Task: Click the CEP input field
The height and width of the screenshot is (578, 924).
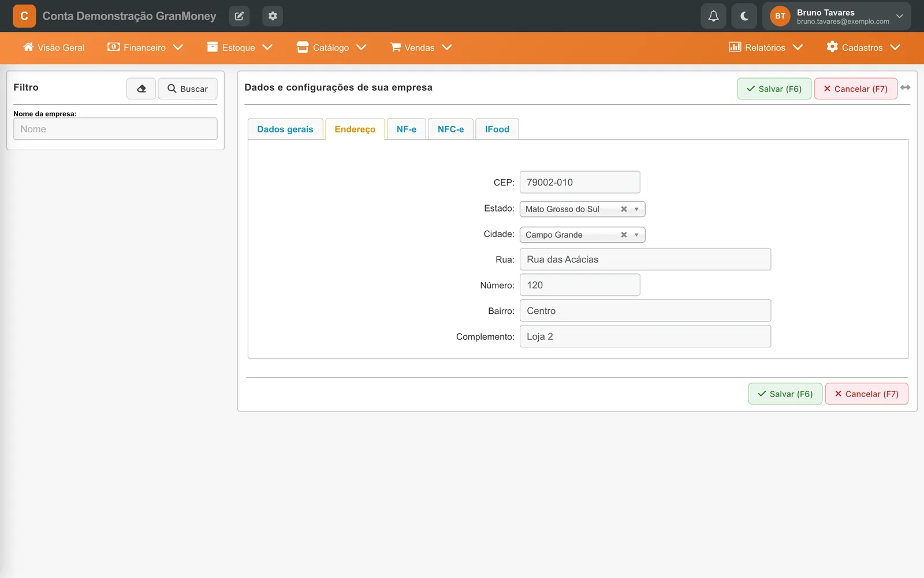Action: click(580, 182)
